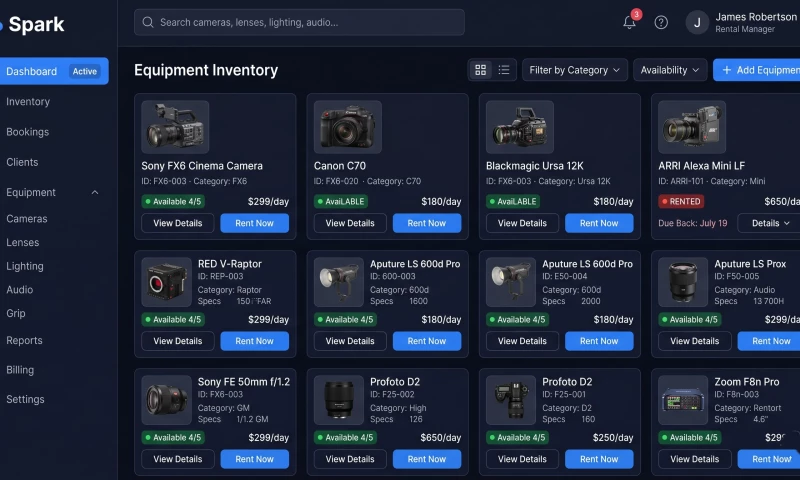Open the notifications bell
Viewport: 800px width, 480px height.
click(629, 22)
